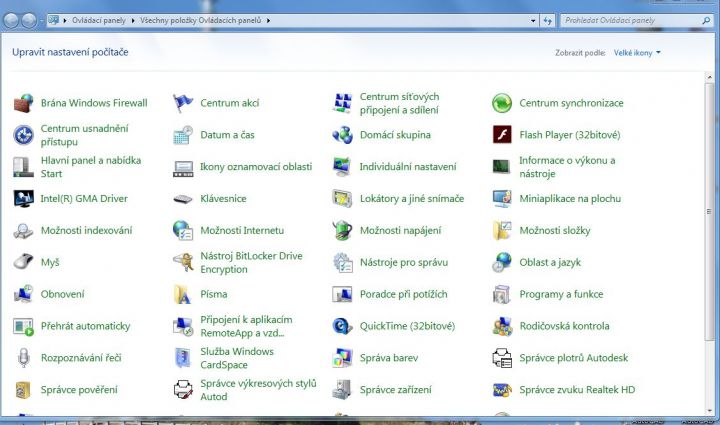Screen dimensions: 720x425
Task: Open the Obnovení icon
Action: [x=23, y=294]
